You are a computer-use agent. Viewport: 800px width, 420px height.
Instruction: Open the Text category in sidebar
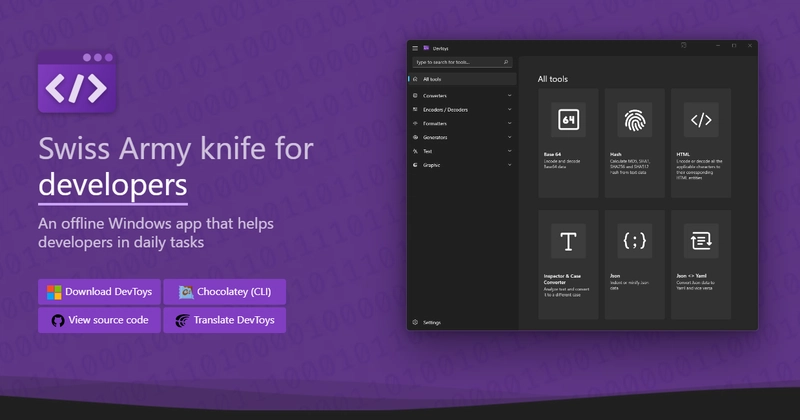point(462,151)
